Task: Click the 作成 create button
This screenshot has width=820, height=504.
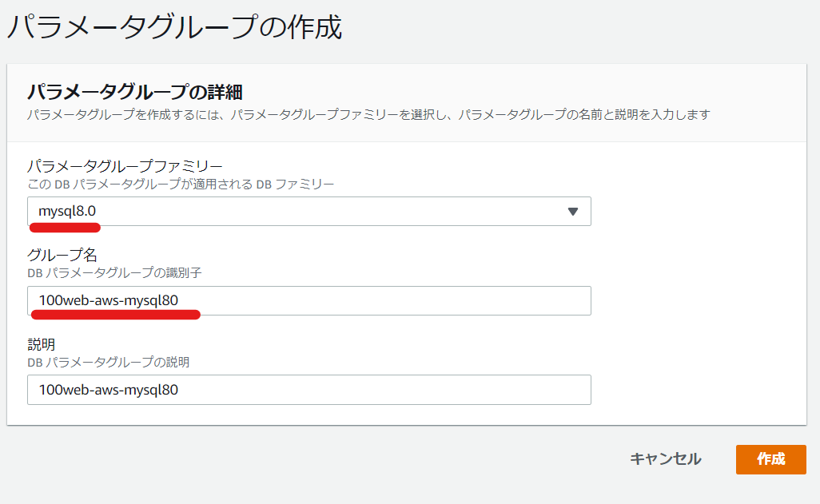Action: pyautogui.click(x=770, y=459)
